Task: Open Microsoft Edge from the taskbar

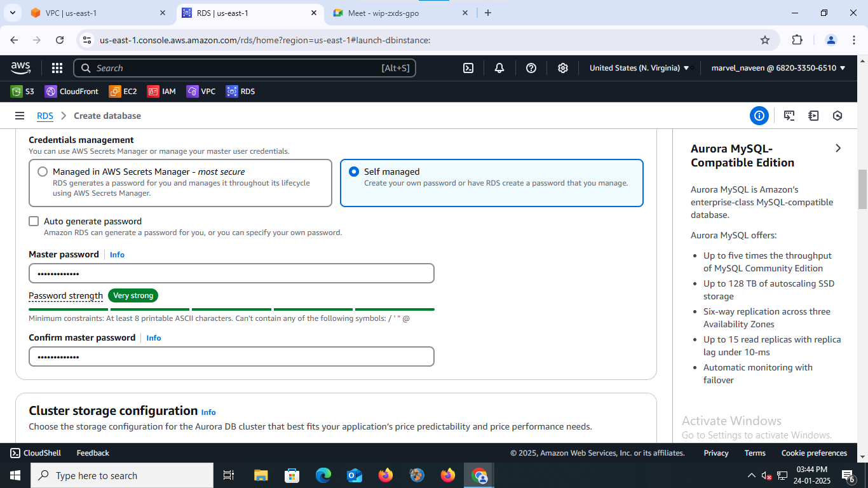Action: [x=323, y=475]
